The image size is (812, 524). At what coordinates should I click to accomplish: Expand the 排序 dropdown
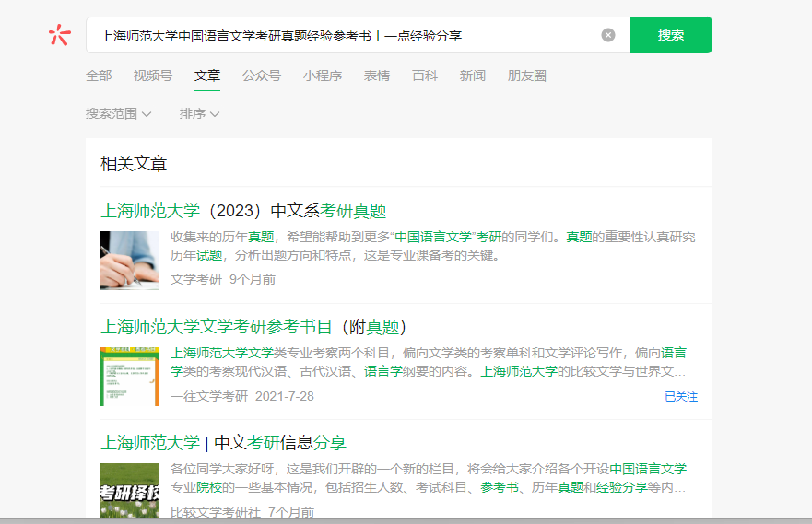pyautogui.click(x=199, y=114)
